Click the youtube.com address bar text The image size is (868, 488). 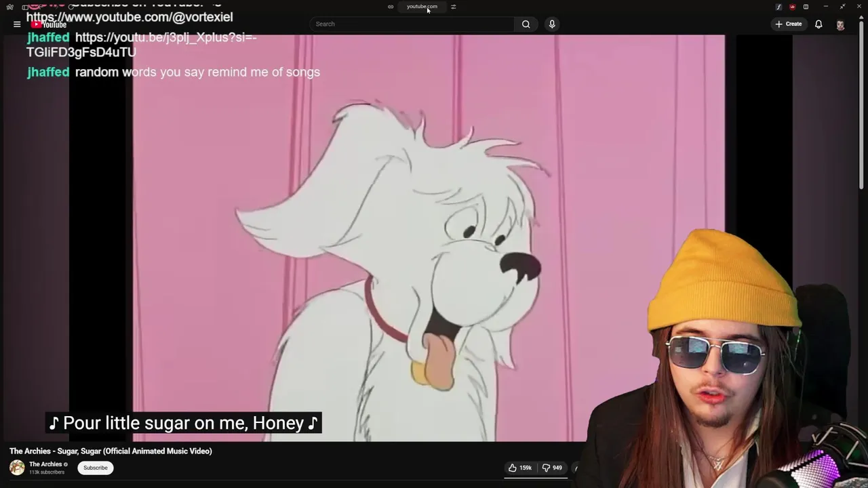(x=422, y=7)
